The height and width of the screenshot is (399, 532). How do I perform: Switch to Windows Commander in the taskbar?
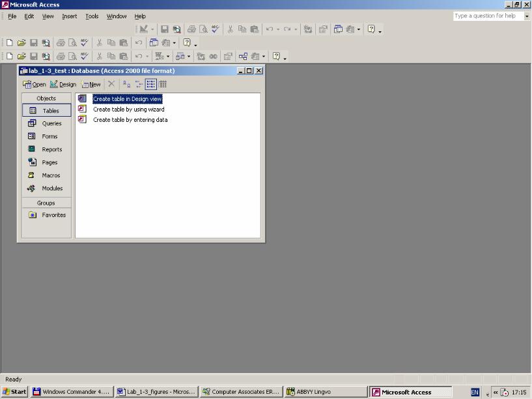(71, 392)
